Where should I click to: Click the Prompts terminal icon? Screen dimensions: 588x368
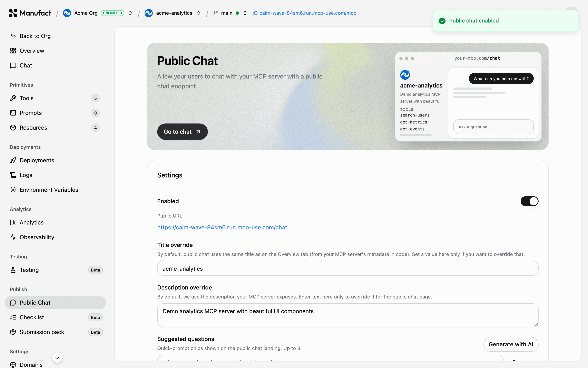tap(13, 113)
